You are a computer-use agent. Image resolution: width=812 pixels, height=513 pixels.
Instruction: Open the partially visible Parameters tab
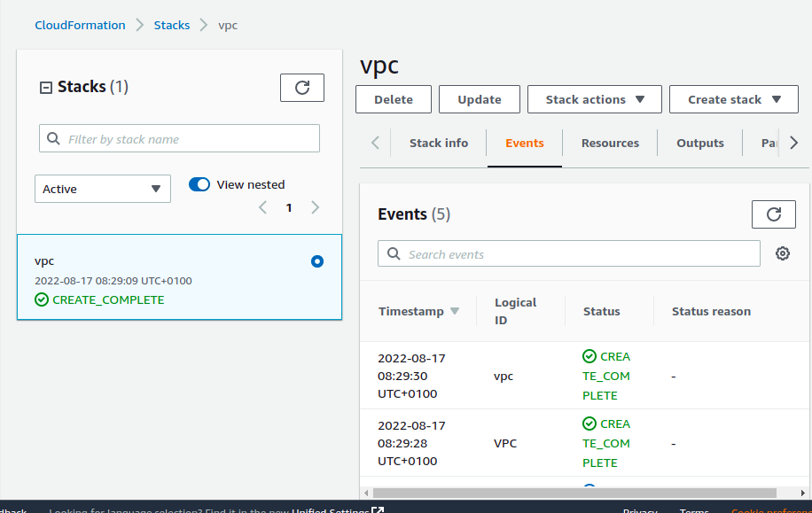point(769,143)
